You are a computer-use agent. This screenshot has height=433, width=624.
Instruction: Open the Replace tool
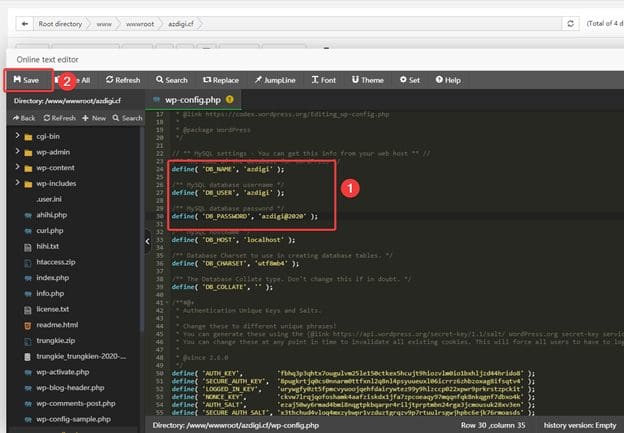(x=220, y=80)
